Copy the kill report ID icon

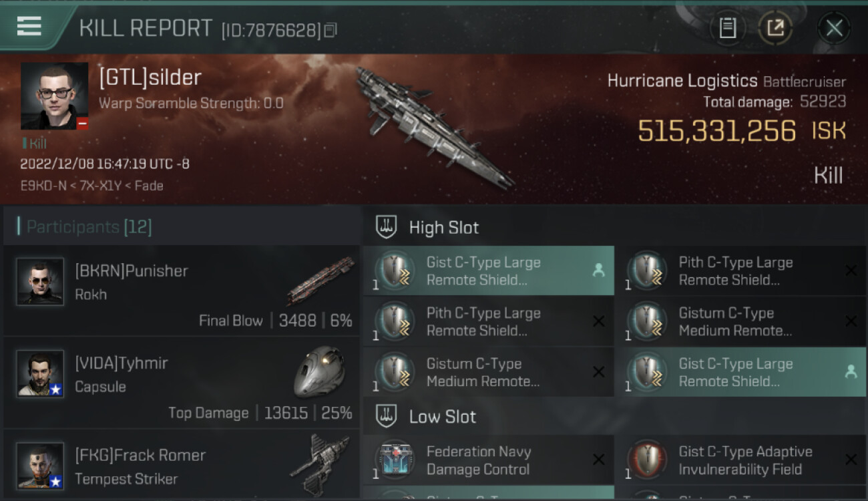[x=331, y=30]
